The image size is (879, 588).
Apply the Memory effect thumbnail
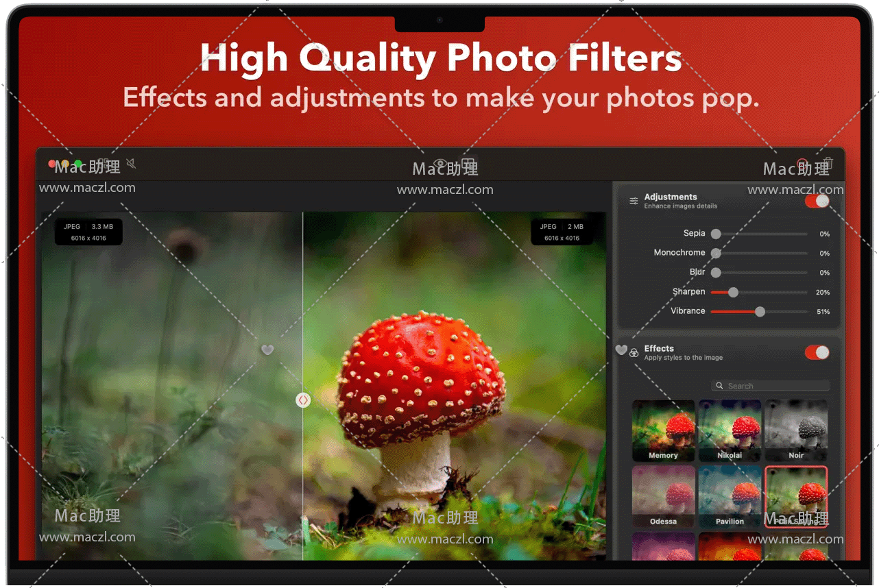(x=663, y=430)
